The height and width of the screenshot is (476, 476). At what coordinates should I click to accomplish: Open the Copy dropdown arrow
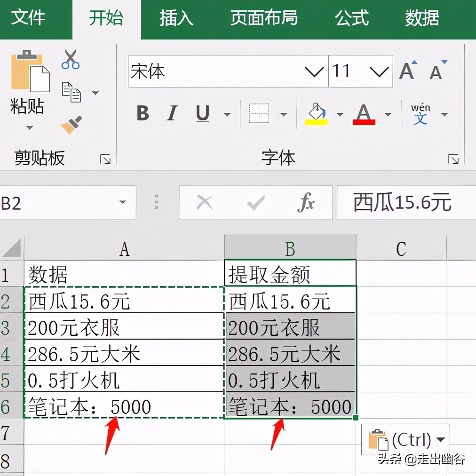point(95,93)
